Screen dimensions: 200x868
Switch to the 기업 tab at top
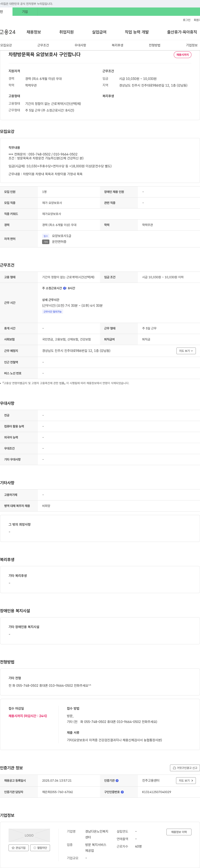tap(25, 11)
